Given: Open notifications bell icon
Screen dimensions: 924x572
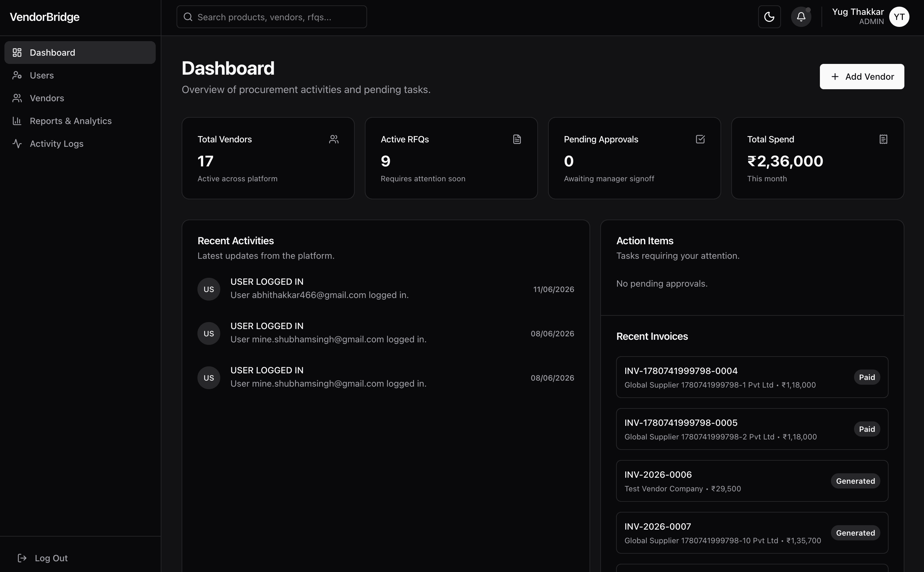Looking at the screenshot, I should pyautogui.click(x=801, y=17).
